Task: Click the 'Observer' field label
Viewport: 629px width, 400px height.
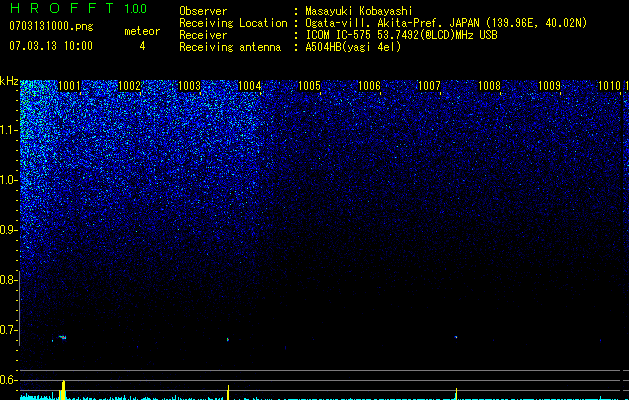Action: (203, 11)
